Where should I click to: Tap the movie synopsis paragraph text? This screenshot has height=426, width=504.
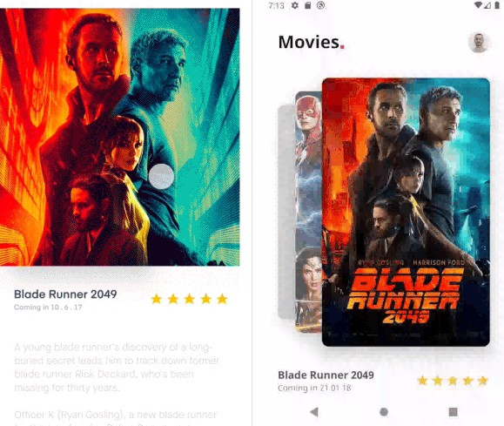(117, 368)
